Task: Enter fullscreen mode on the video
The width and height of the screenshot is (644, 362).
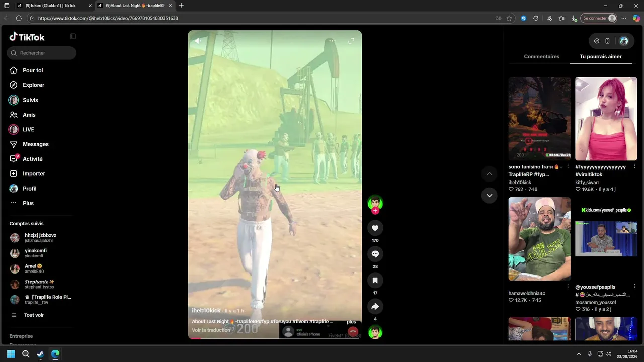Action: pos(351,41)
